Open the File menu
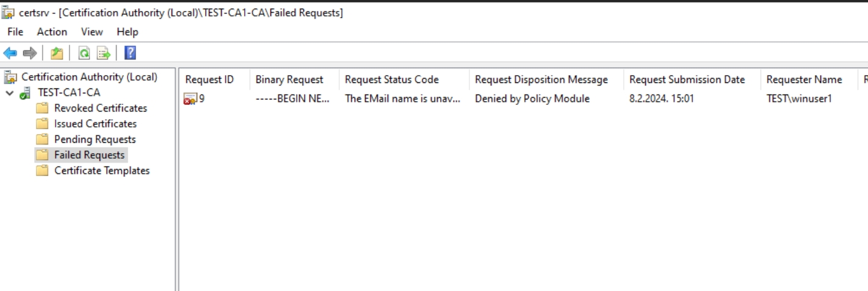This screenshot has height=291, width=868. [15, 32]
